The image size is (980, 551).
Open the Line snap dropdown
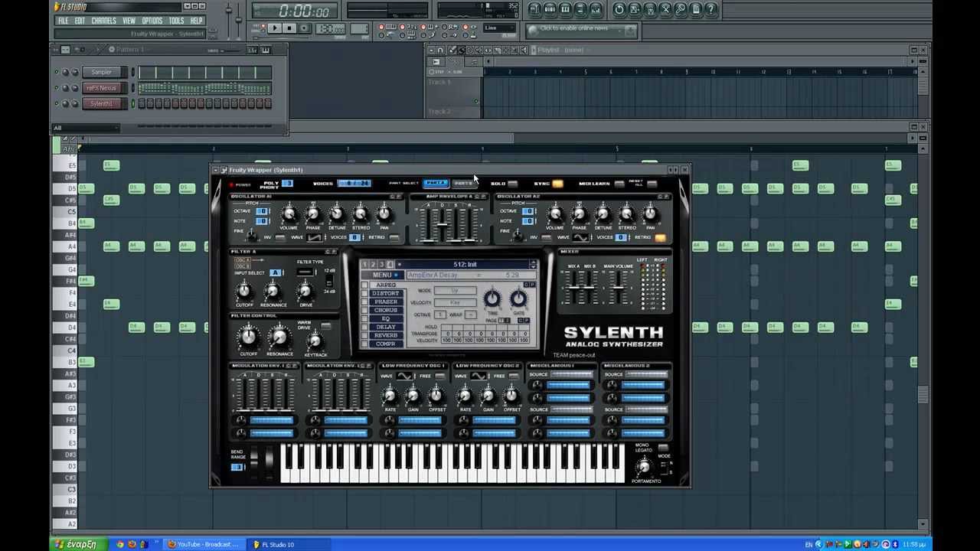tap(500, 28)
